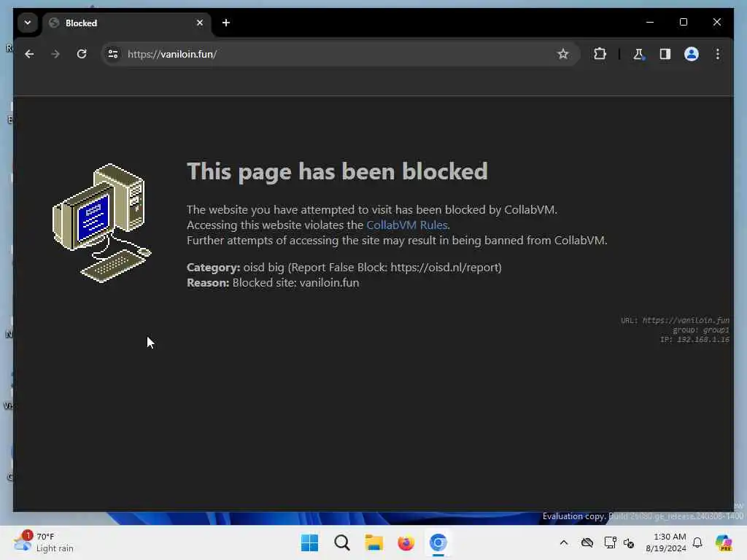The height and width of the screenshot is (560, 747).
Task: Open notifications bell icon
Action: click(697, 542)
